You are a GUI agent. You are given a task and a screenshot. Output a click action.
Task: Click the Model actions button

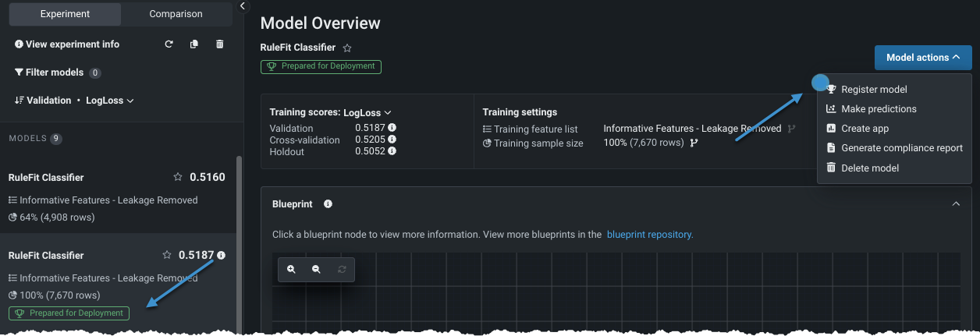923,58
